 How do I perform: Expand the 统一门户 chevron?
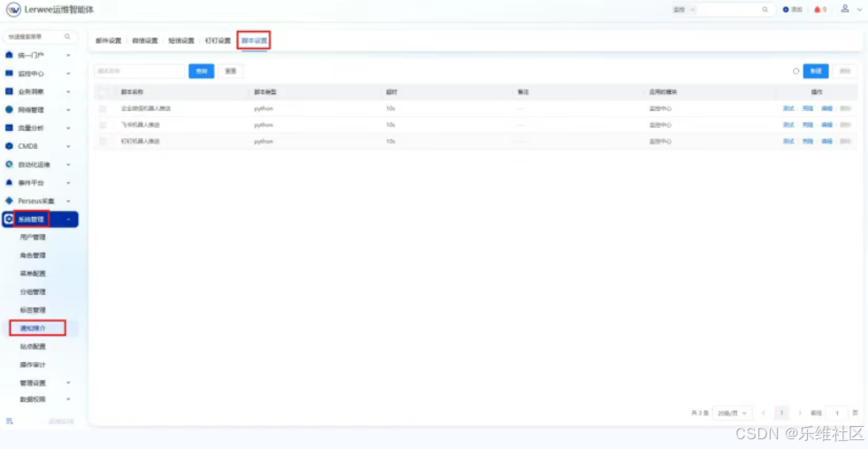pos(68,55)
